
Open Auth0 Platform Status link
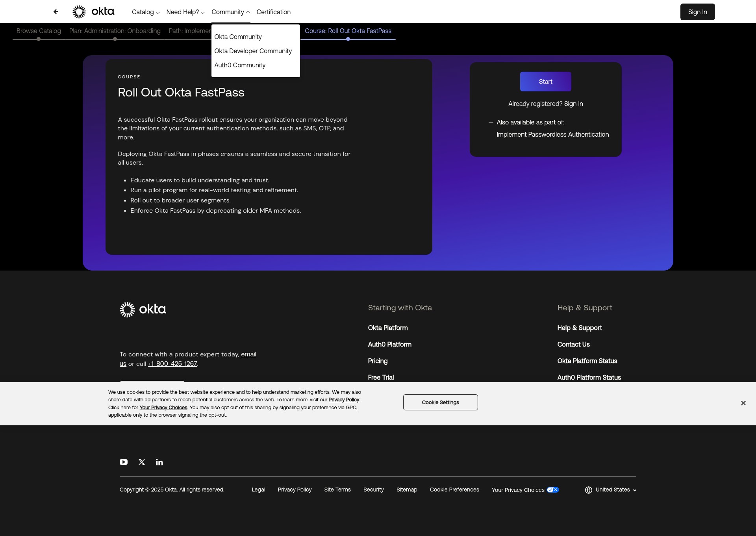(x=589, y=378)
